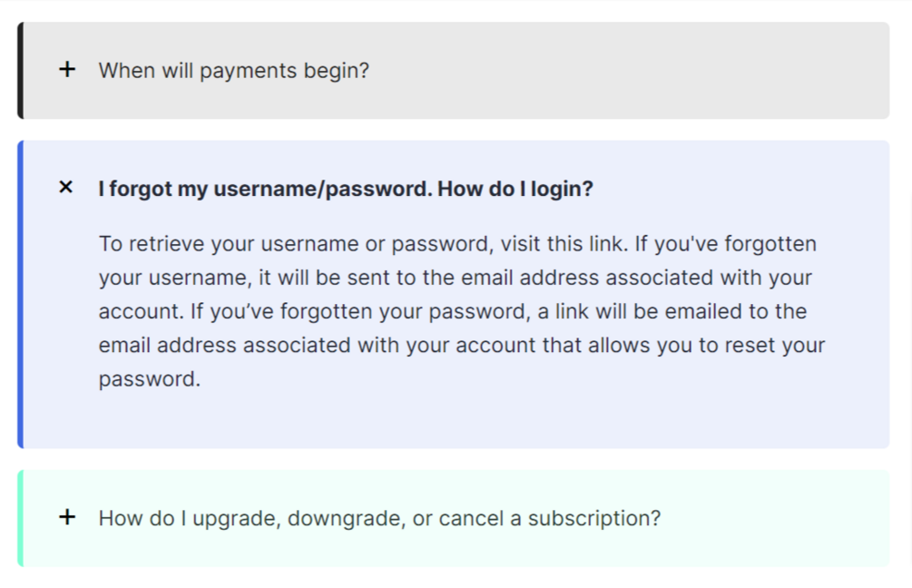Viewport: 912px width, 588px height.
Task: Click empty area of the mint subscription panel
Action: pos(780,518)
